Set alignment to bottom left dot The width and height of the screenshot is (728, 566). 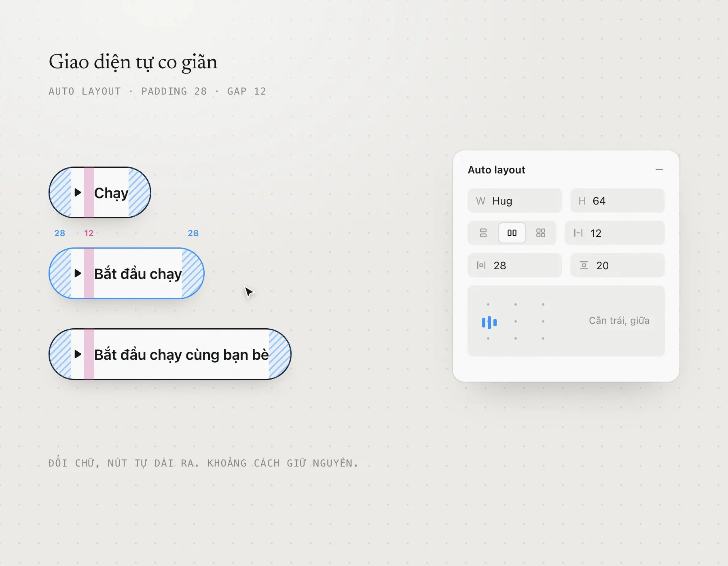488,338
